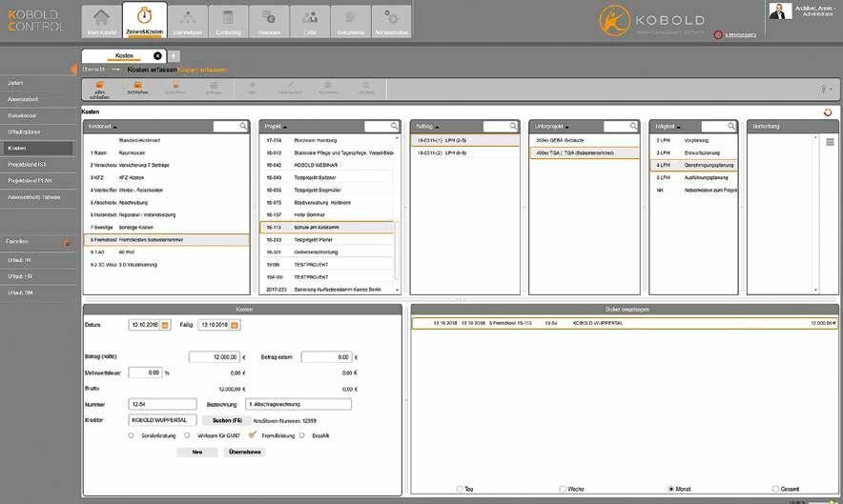The image size is (843, 504).
Task: Open the Controlling calculator module
Action: tap(229, 22)
